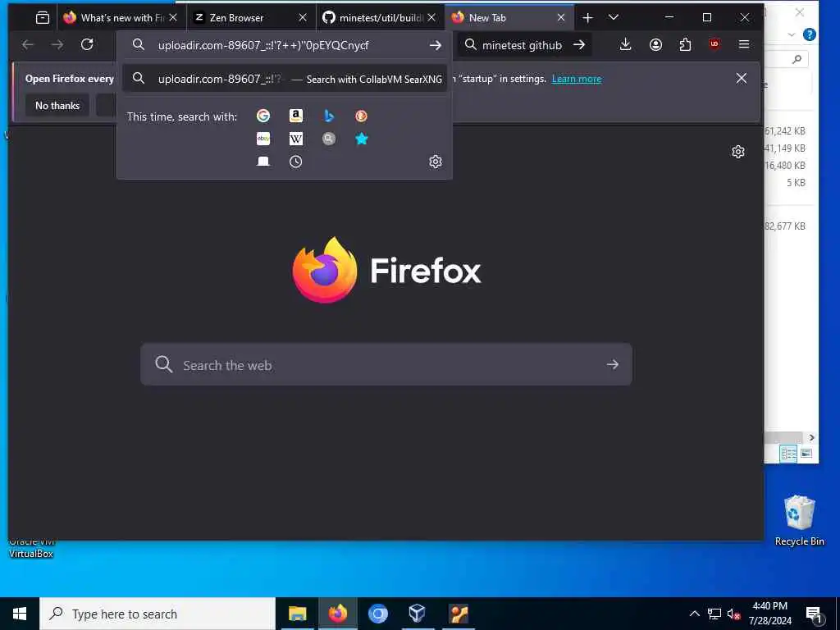Show hidden system tray icons chevron
The image size is (840, 630).
tap(694, 614)
